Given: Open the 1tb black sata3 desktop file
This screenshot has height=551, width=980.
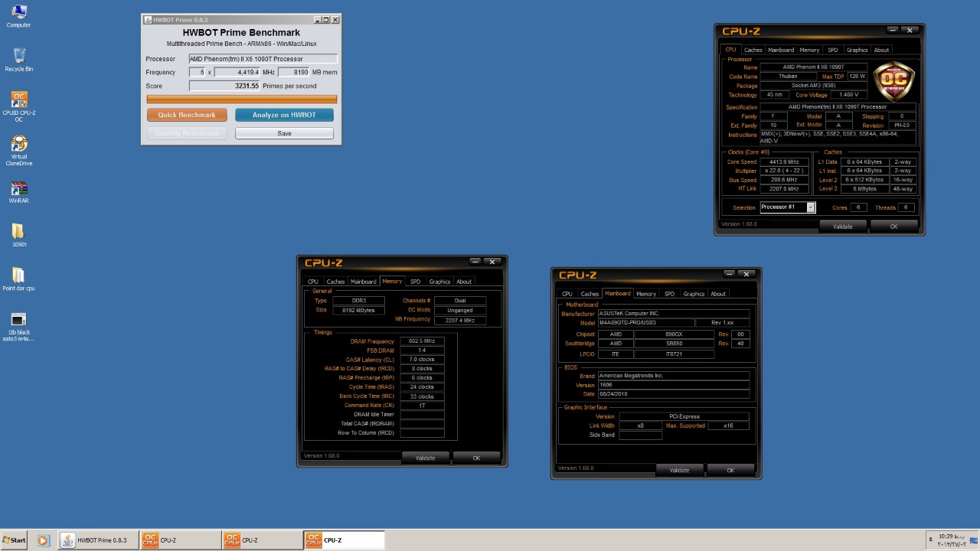Looking at the screenshot, I should pos(18,327).
